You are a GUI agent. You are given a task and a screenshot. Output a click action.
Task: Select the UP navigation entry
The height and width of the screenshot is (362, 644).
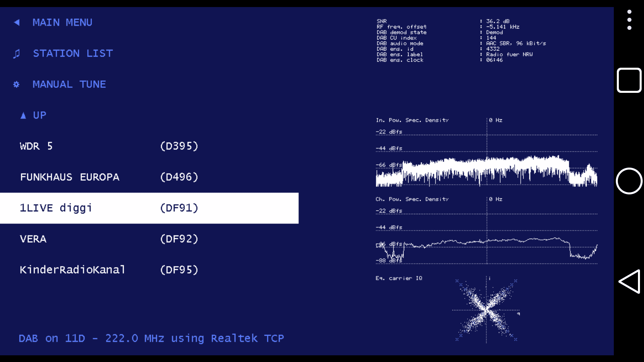click(x=40, y=115)
